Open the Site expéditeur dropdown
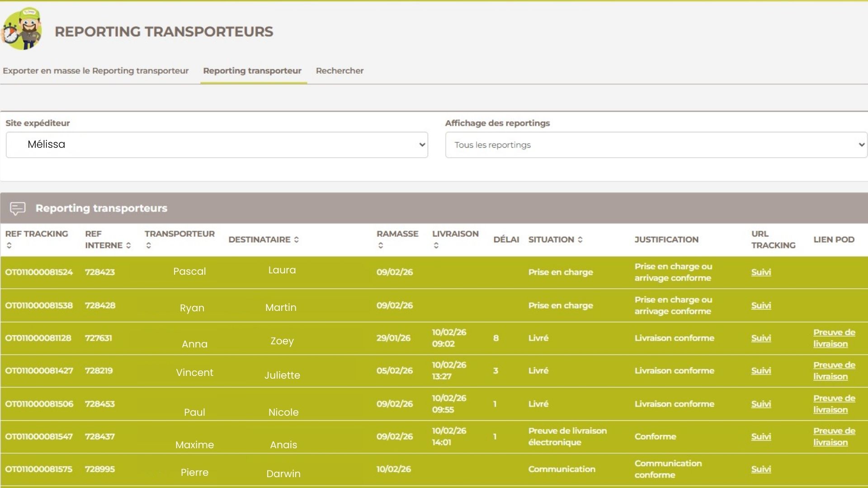Viewport: 868px width, 488px height. click(217, 145)
